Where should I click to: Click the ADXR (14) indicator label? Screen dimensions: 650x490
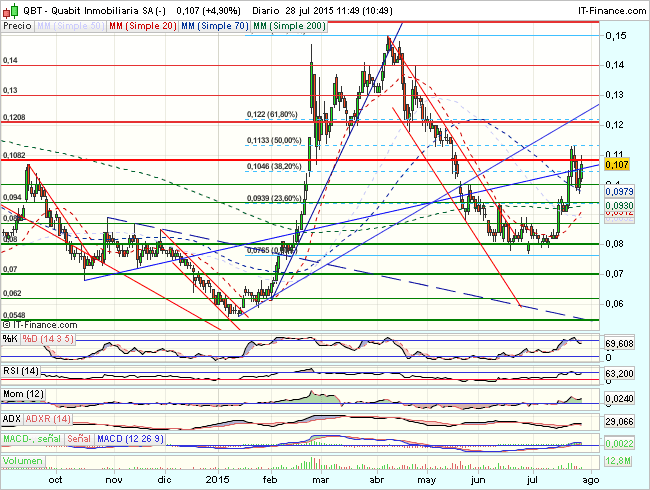click(x=48, y=419)
